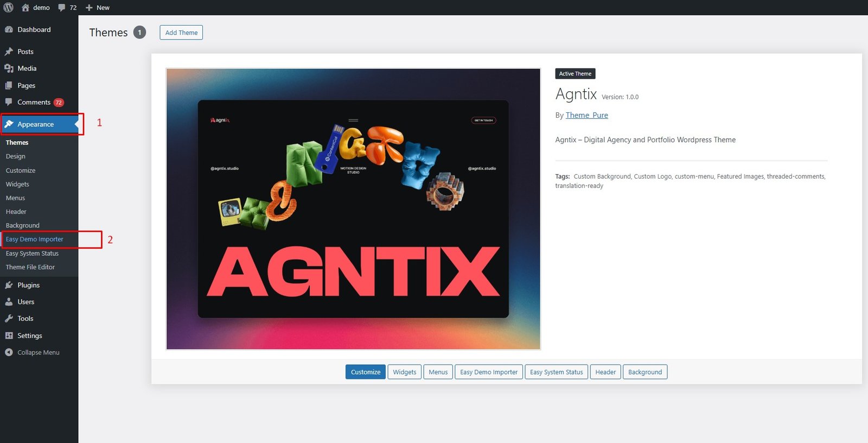The height and width of the screenshot is (443, 868).
Task: Open the Pages menu item
Action: (26, 86)
